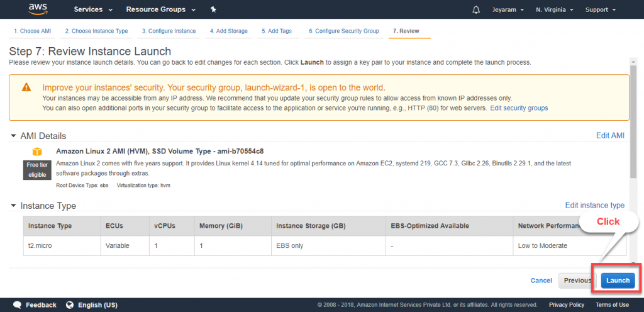Click the Free tier eligible badge
644x312 pixels.
[x=37, y=170]
